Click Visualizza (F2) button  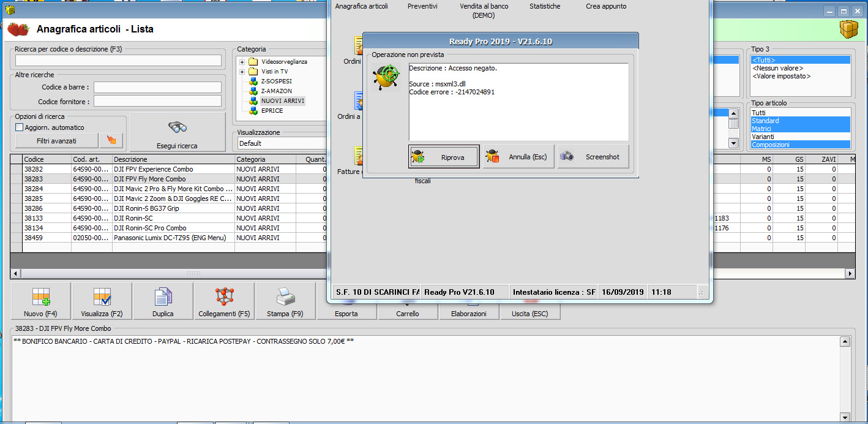[x=102, y=301]
